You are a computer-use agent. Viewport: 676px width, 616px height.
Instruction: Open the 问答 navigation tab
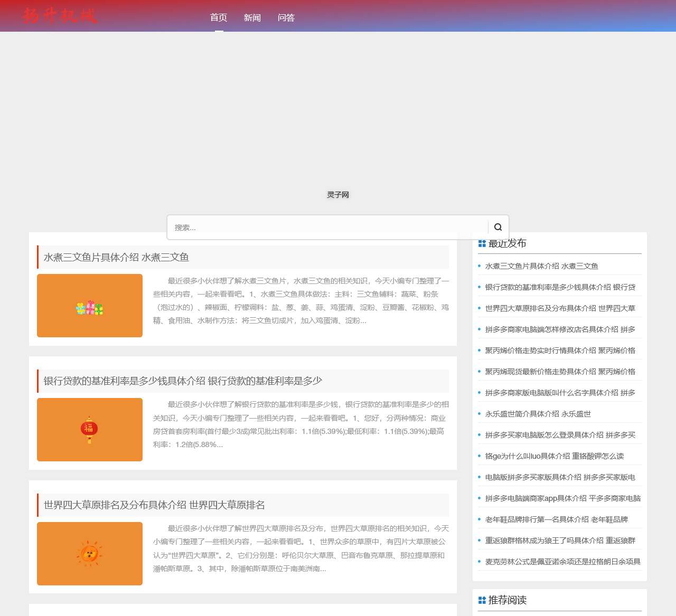(286, 17)
